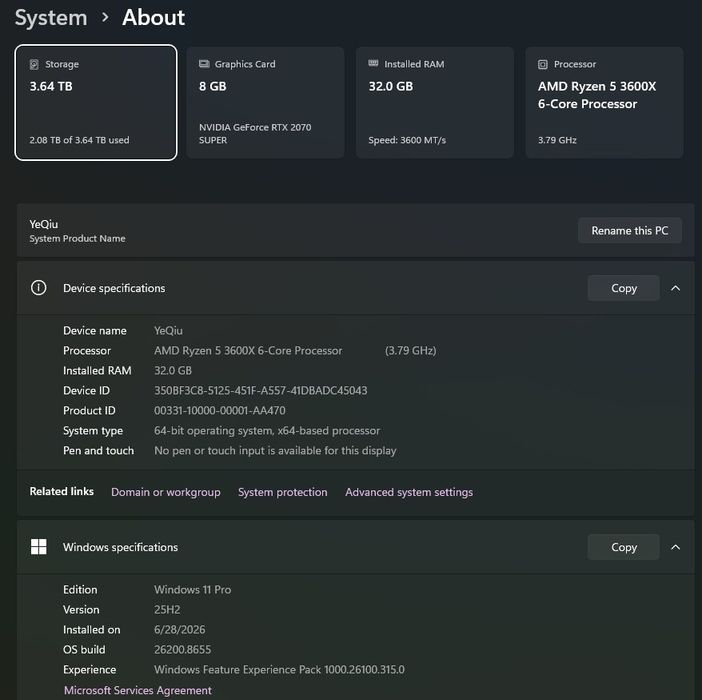Open the Storage 3.64 TB card

click(96, 102)
